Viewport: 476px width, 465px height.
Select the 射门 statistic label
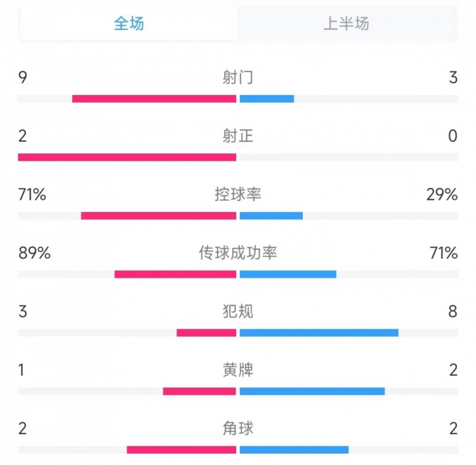(238, 77)
